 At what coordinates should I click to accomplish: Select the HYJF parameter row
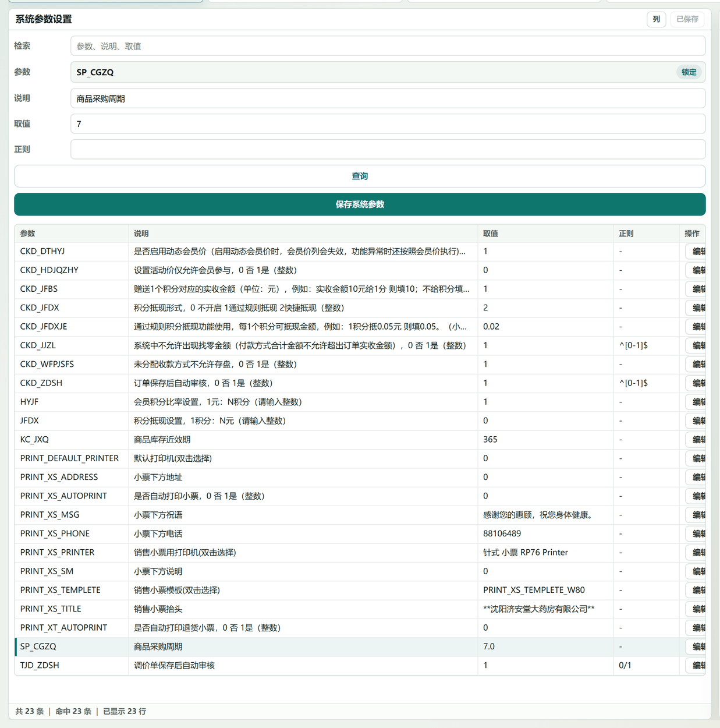[360, 402]
